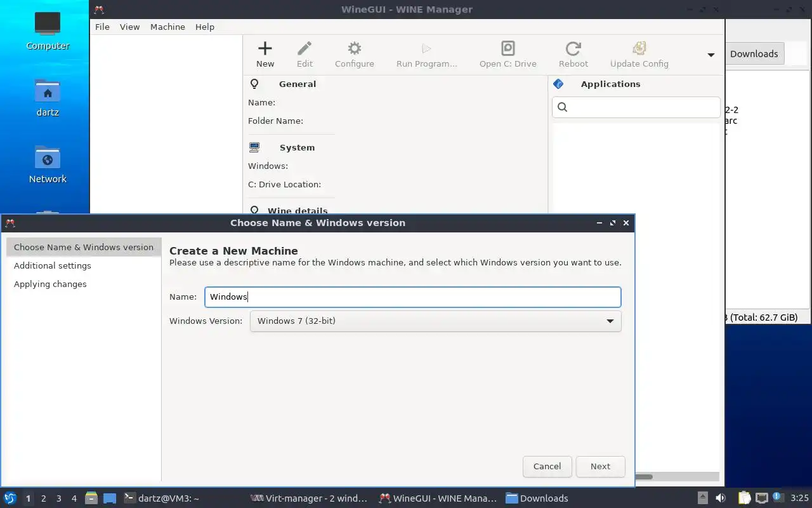
Task: Click the file manager launcher in taskbar
Action: click(x=91, y=498)
